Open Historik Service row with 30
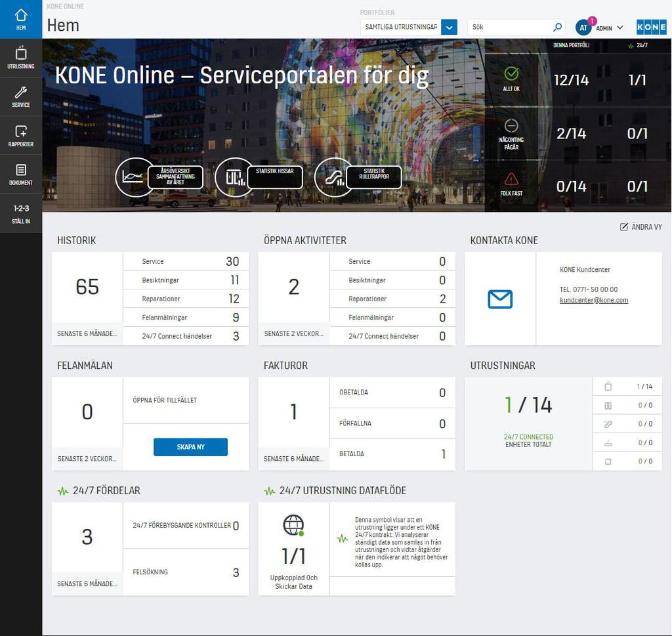672x636 pixels. point(186,261)
